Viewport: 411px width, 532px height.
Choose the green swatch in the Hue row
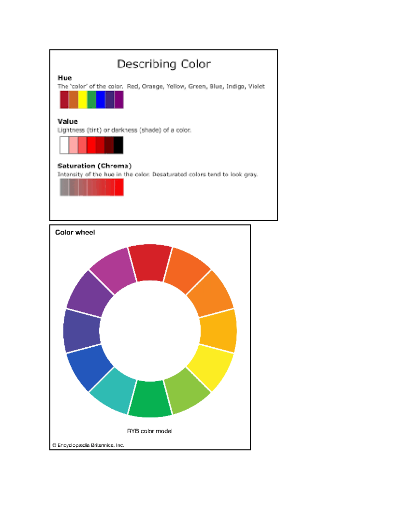point(91,100)
